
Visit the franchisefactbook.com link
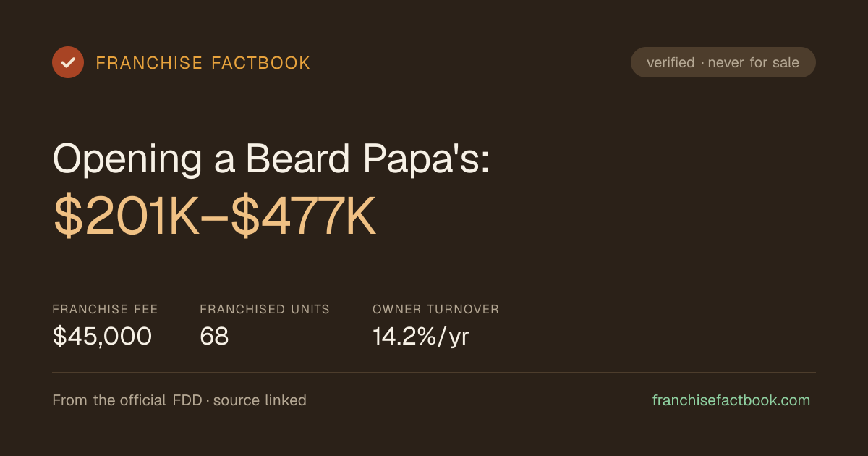click(731, 400)
